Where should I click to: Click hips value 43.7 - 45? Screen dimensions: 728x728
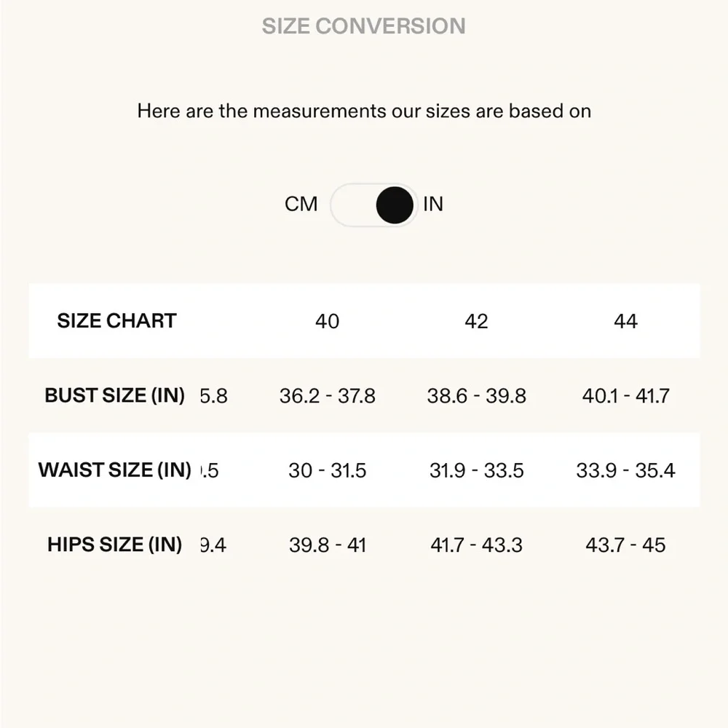click(625, 545)
